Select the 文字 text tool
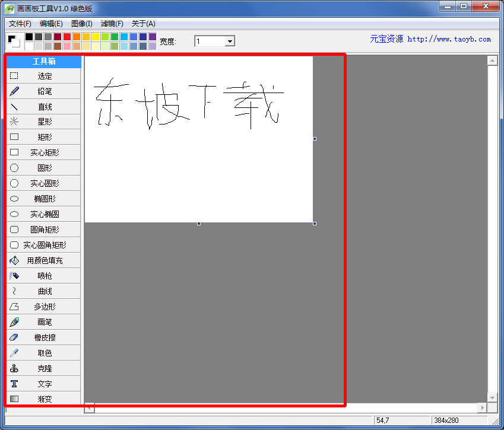This screenshot has height=430, width=504. (x=43, y=384)
